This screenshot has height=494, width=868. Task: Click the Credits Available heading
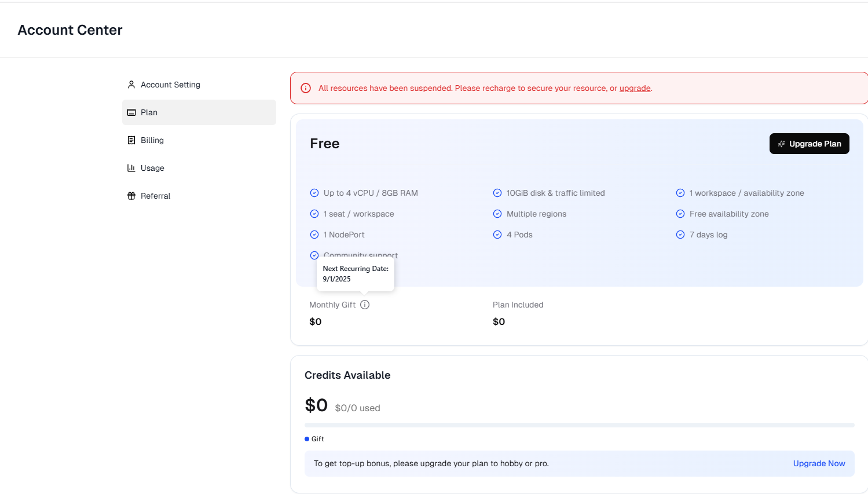coord(347,375)
